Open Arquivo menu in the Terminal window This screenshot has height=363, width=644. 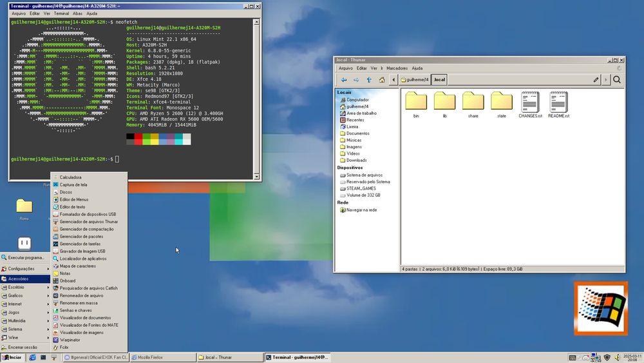click(x=19, y=14)
